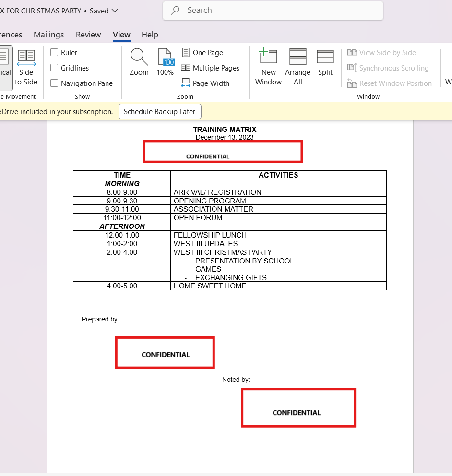Toggle Synchronous Scrolling
The height and width of the screenshot is (476, 452).
coord(388,68)
